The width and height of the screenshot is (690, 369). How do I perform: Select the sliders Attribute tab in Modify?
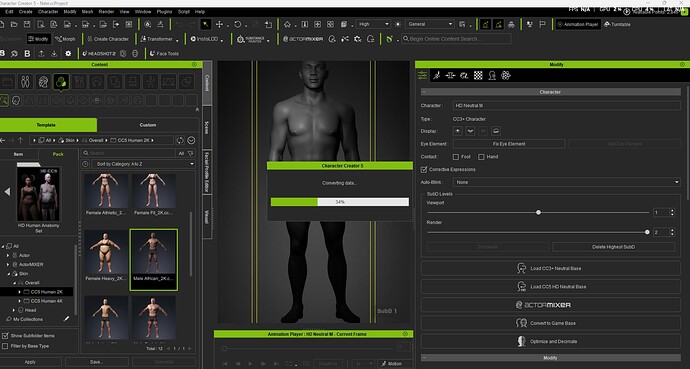click(x=422, y=76)
